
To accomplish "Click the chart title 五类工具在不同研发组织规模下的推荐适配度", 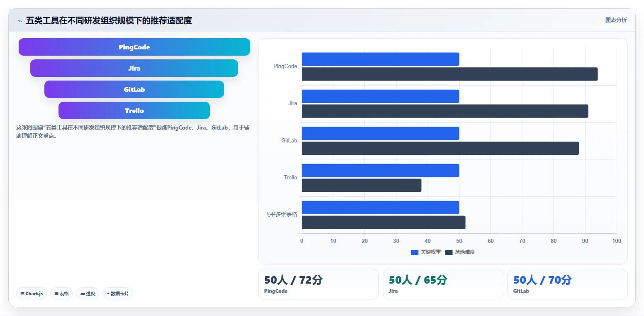I will [x=109, y=20].
